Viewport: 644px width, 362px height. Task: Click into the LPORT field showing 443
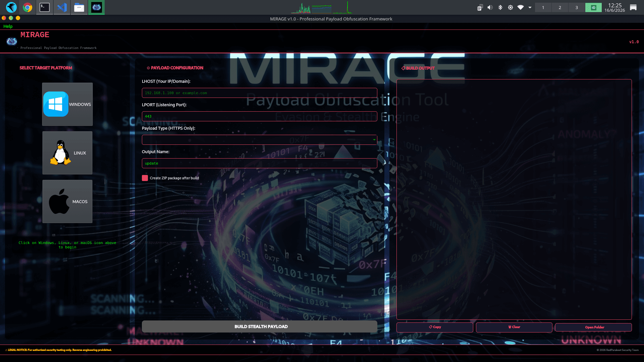[x=259, y=116]
